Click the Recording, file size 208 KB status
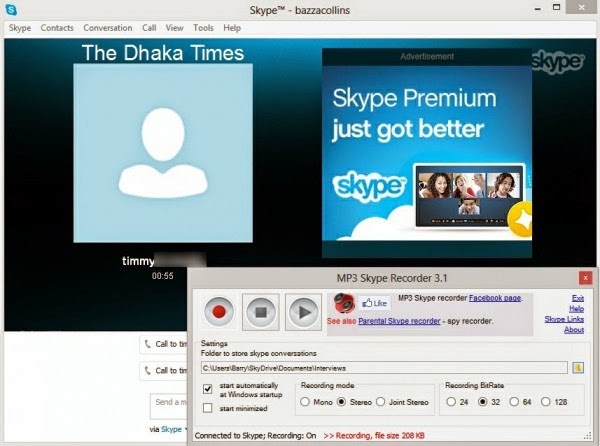 pos(374,436)
